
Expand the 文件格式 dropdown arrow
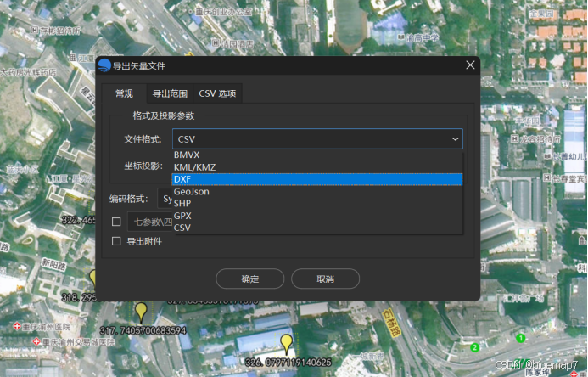click(455, 139)
